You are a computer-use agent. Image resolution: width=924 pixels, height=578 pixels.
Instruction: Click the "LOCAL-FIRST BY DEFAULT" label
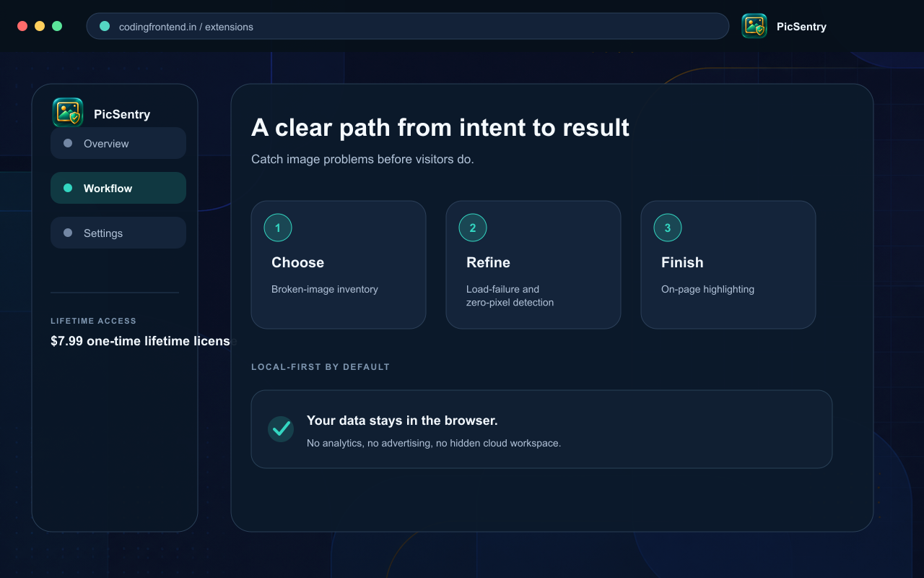(321, 367)
